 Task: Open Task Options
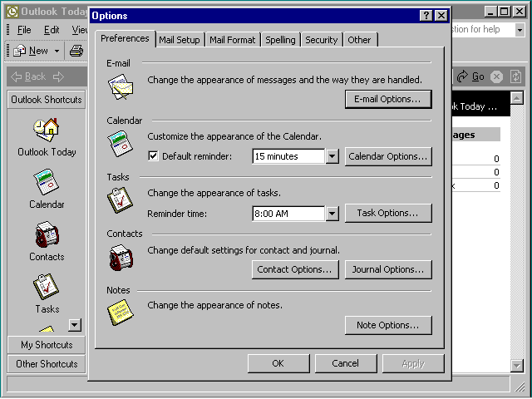click(x=388, y=213)
